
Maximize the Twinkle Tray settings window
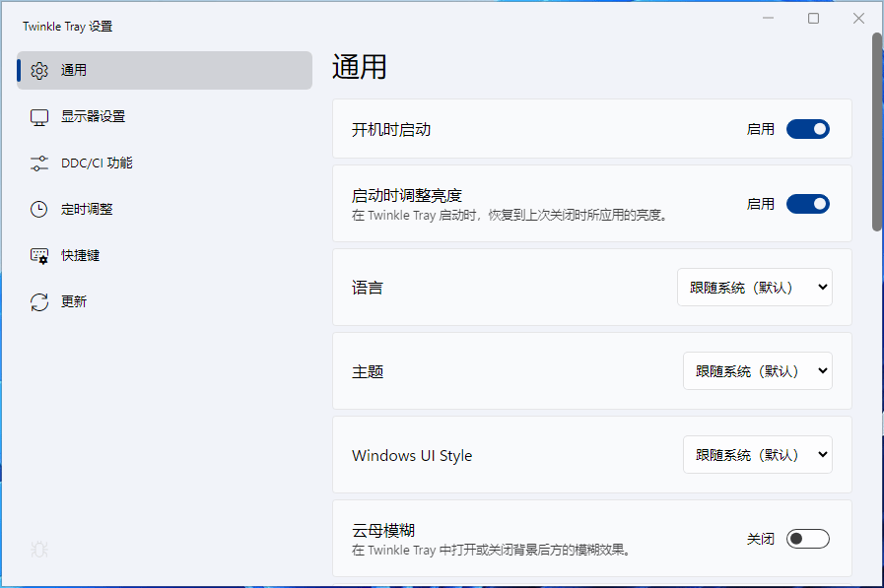[813, 19]
